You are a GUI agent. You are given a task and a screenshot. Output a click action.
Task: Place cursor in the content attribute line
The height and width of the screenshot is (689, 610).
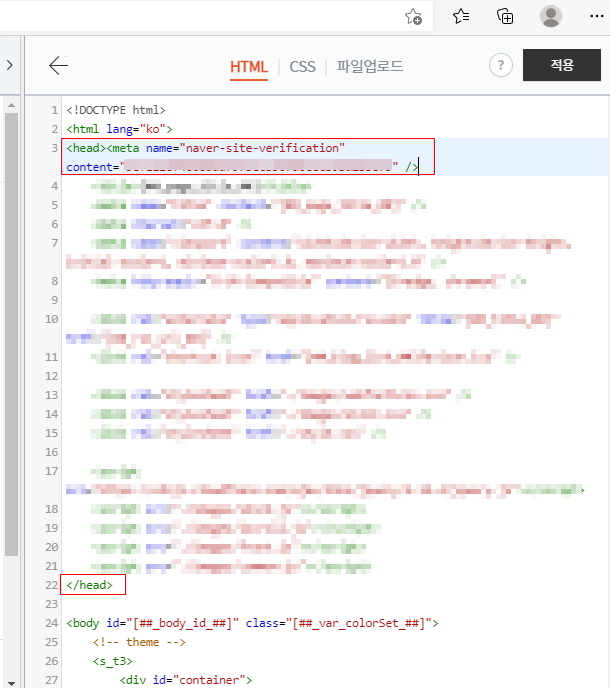242,167
